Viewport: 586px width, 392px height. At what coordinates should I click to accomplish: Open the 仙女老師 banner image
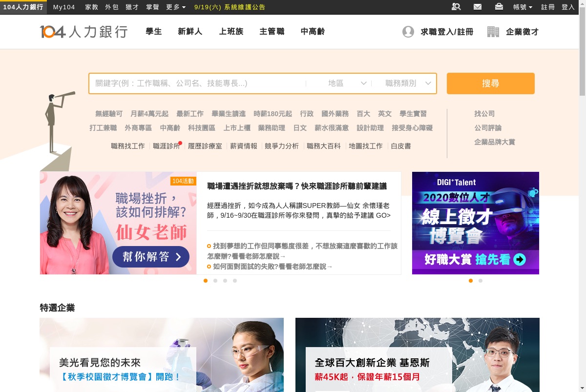[x=118, y=223]
